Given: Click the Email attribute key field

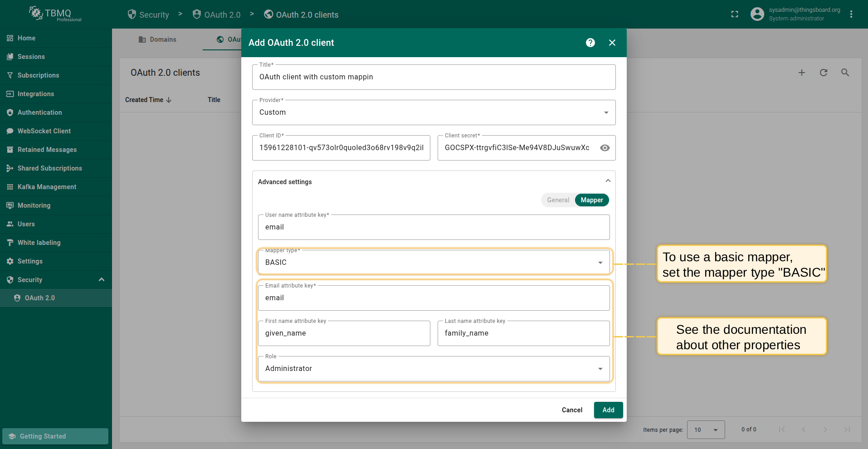Looking at the screenshot, I should click(x=434, y=298).
